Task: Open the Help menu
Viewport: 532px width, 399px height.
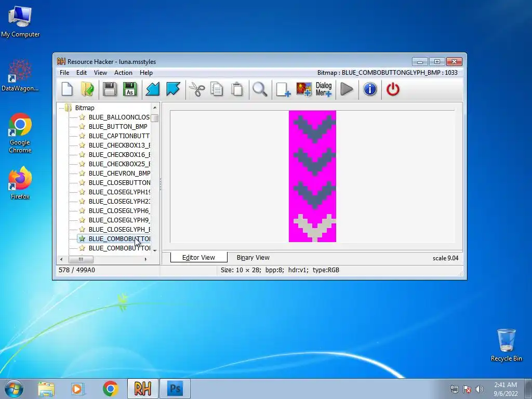Action: [x=146, y=73]
